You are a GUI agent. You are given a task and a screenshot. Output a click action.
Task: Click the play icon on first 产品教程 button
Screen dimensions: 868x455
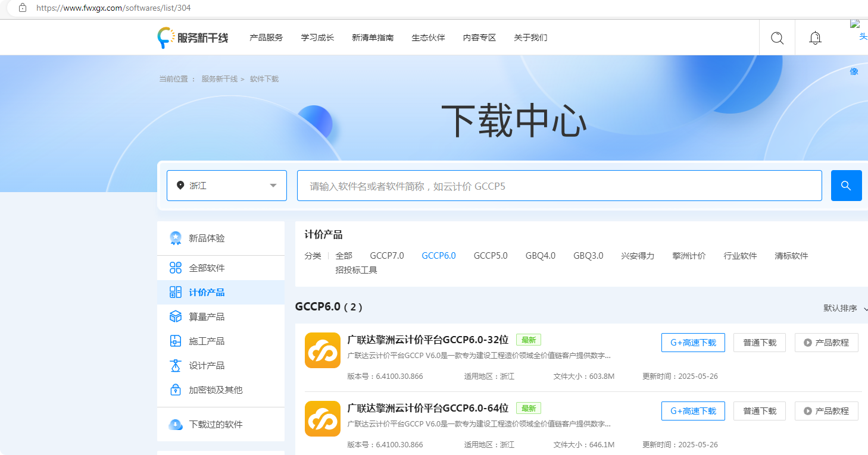coord(807,342)
